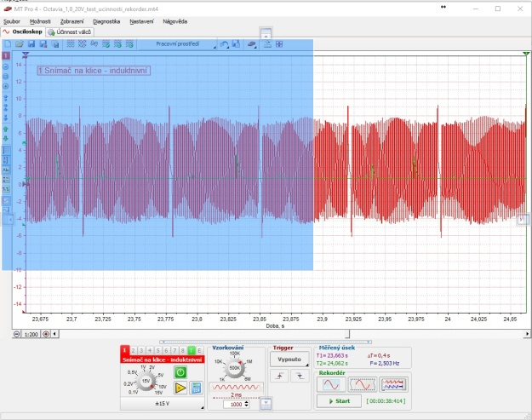Open the Diagnostika menu
This screenshot has width=532, height=420.
click(x=106, y=21)
